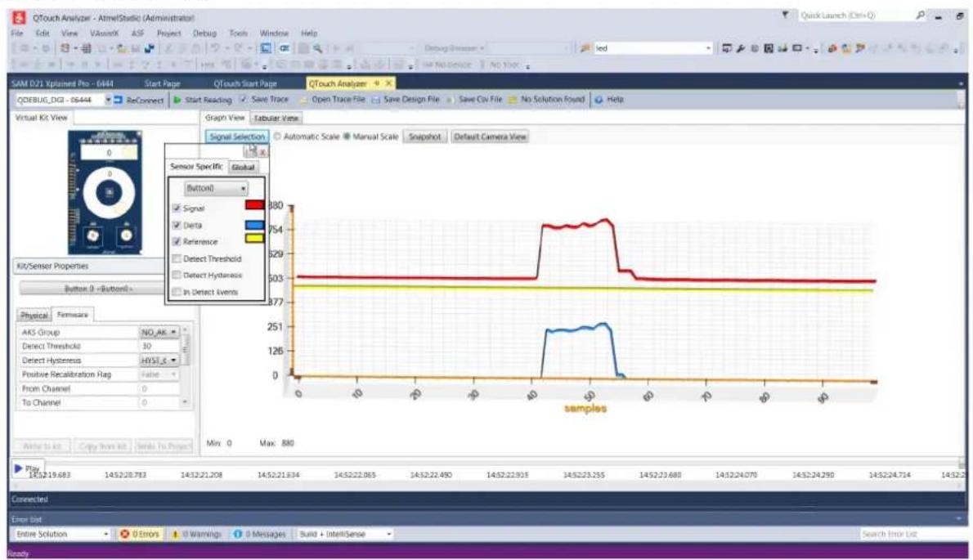Open the SAM D21 Xplained Pro tab
Viewport: 973px width, 560px height.
pos(62,83)
